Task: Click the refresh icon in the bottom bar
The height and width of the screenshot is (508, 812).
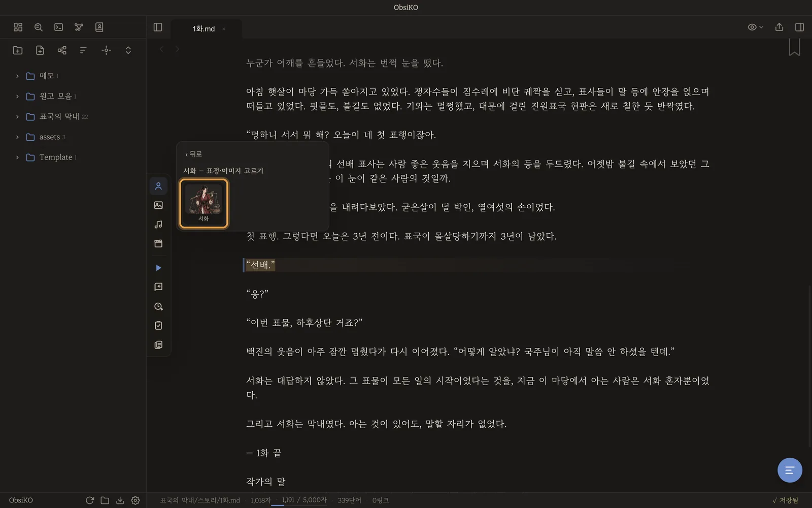Action: point(90,500)
